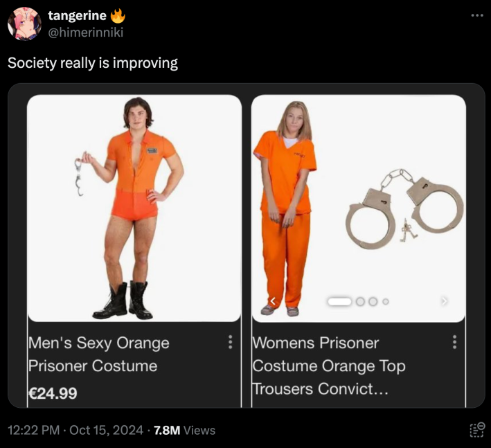Select the small fourth carousel dot

pos(386,301)
